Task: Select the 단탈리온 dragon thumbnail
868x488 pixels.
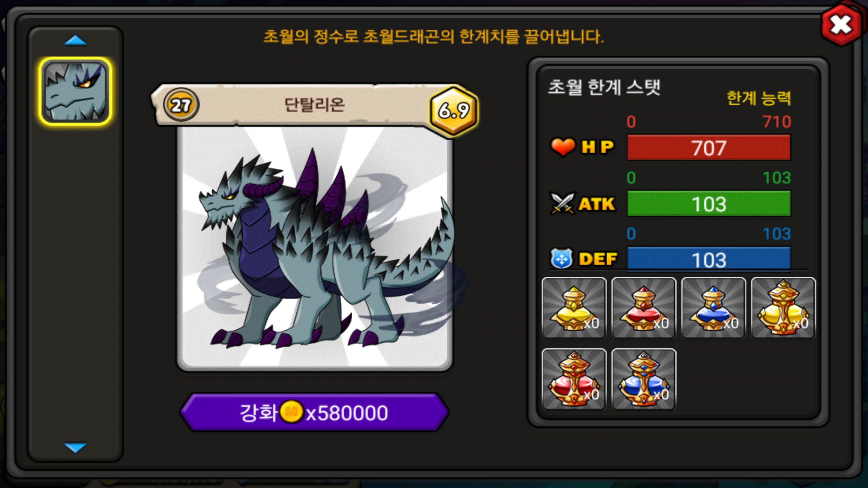Action: [75, 91]
